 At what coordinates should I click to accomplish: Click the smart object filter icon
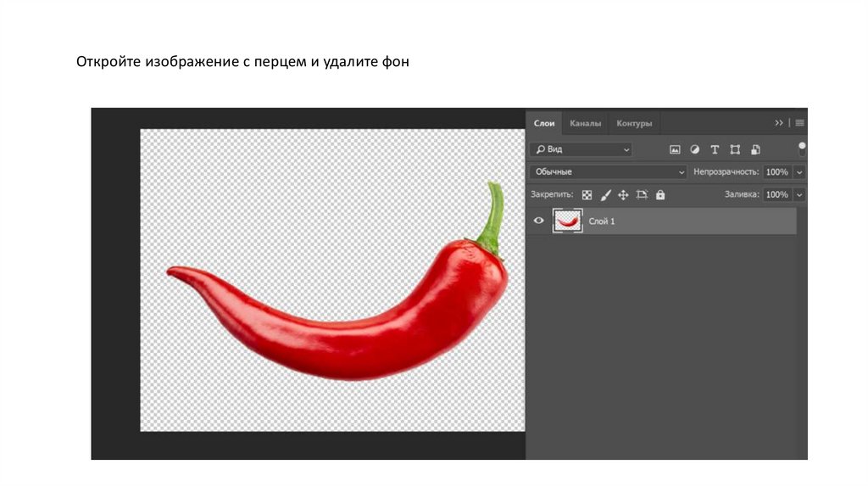coord(755,149)
